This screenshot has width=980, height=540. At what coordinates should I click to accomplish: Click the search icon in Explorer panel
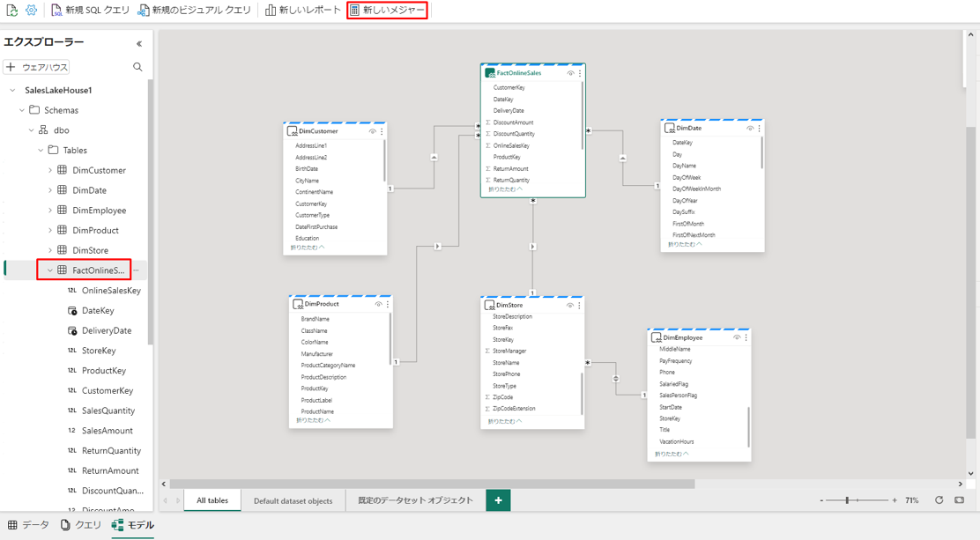[x=137, y=67]
